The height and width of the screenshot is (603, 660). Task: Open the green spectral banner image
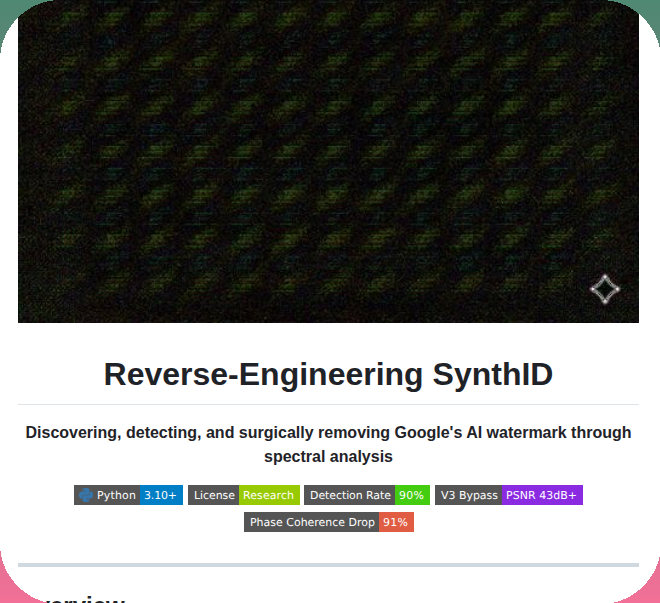[x=328, y=162]
